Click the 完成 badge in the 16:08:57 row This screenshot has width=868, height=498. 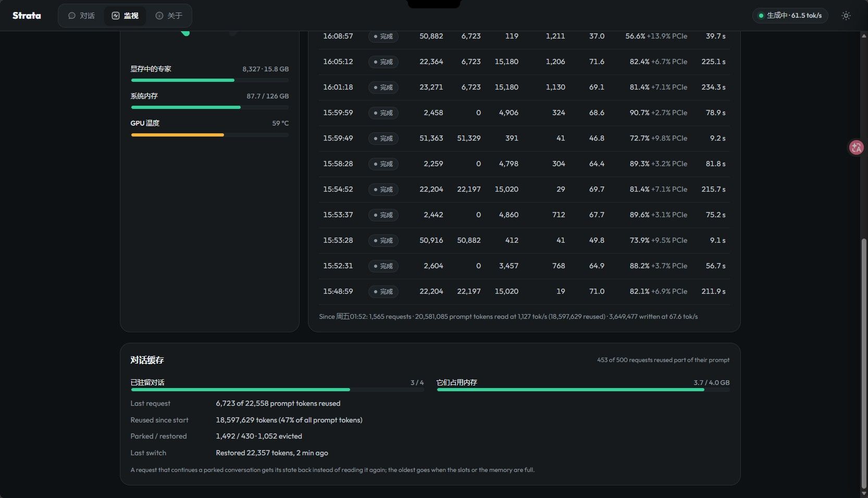383,36
